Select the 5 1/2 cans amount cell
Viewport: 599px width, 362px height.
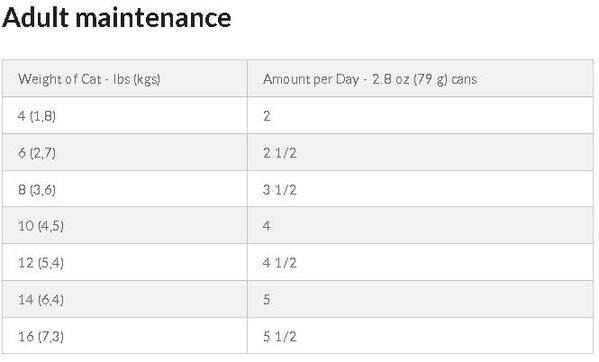(420, 336)
